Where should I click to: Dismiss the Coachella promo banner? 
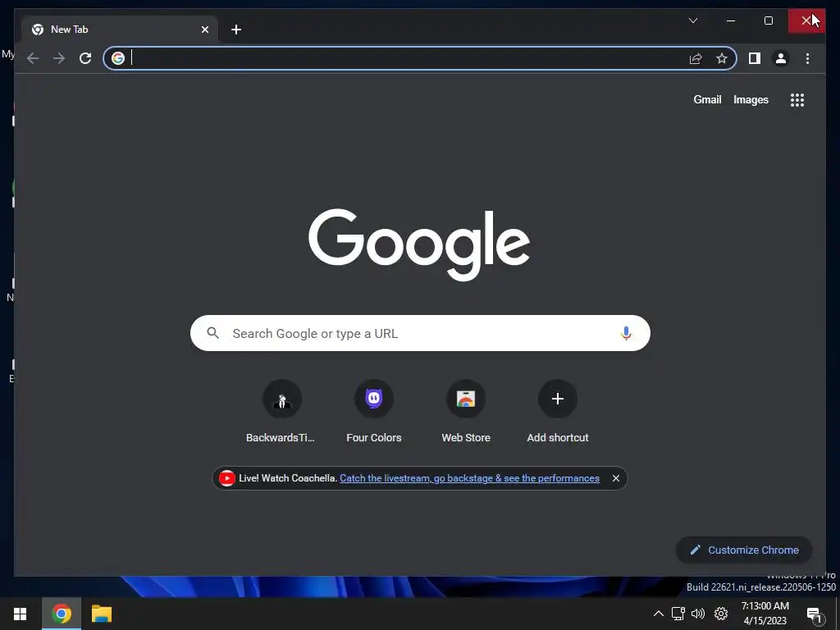tap(616, 478)
